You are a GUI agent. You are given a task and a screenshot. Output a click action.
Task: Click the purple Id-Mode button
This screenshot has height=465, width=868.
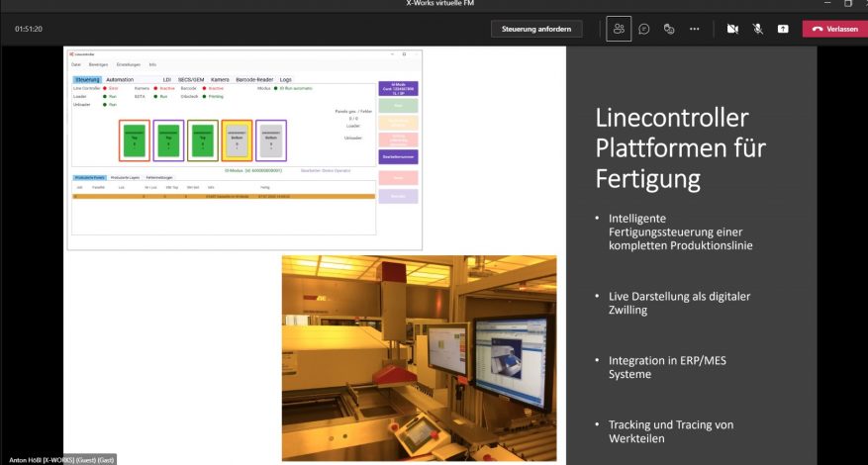399,89
